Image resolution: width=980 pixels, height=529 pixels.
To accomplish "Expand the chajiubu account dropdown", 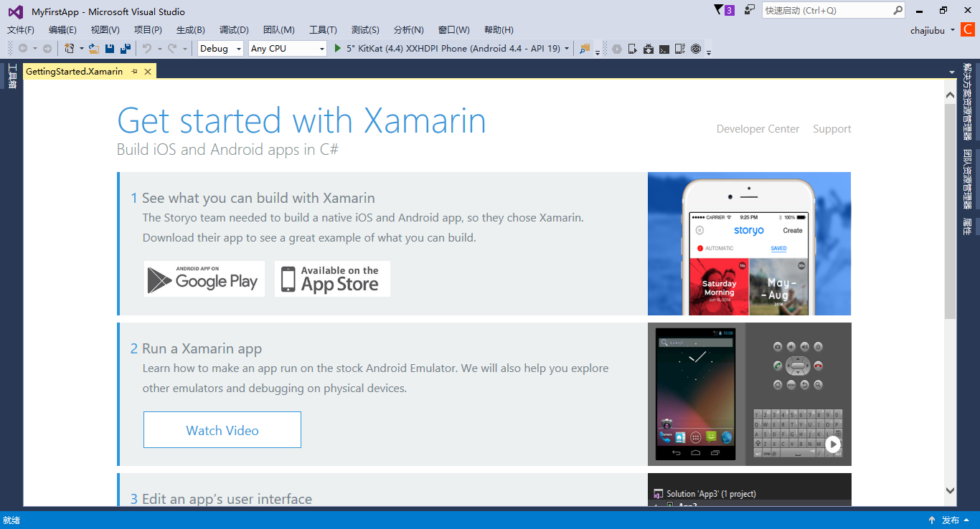I will tap(952, 30).
